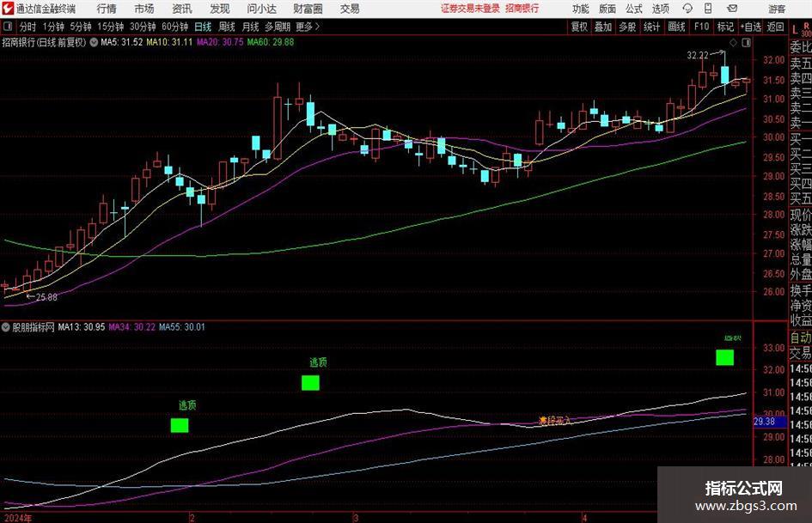The image size is (812, 523).
Task: Switch to the 周线 weekly tab
Action: (227, 27)
